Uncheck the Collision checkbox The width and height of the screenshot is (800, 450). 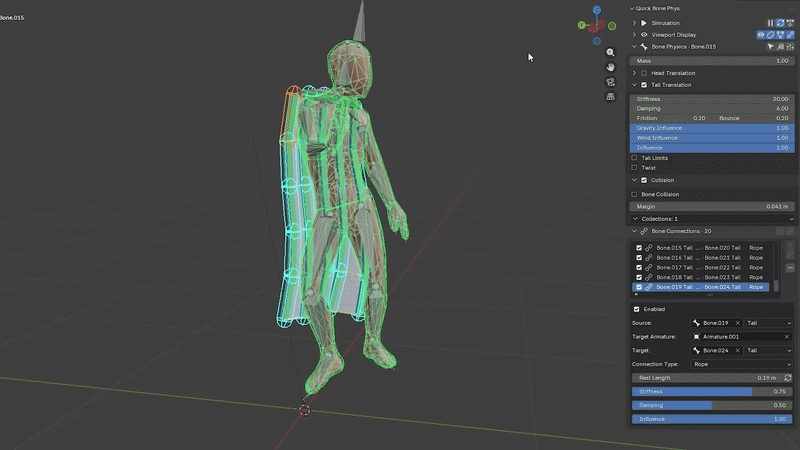(x=644, y=180)
